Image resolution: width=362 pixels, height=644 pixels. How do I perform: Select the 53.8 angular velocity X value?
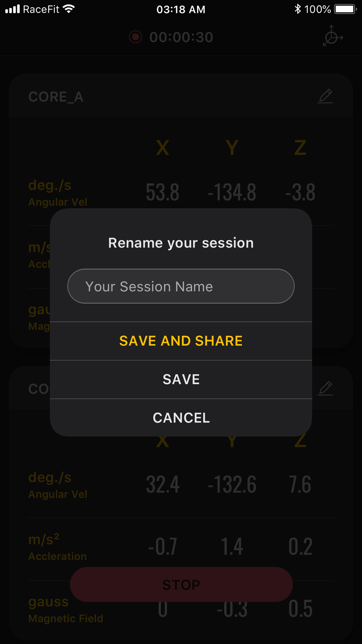163,192
